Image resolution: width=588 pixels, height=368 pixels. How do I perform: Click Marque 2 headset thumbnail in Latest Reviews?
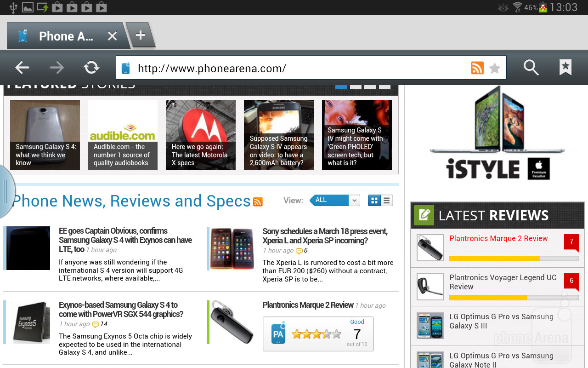[x=430, y=247]
